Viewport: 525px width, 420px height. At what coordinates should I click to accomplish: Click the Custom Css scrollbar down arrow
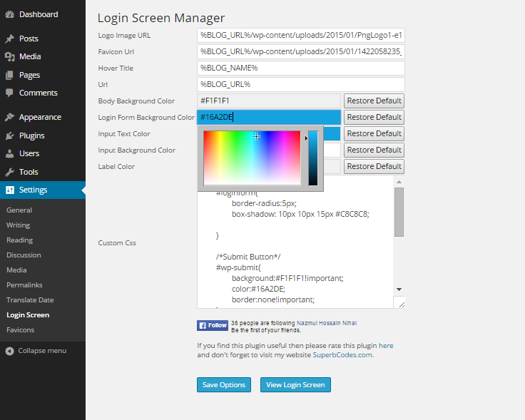[399, 290]
